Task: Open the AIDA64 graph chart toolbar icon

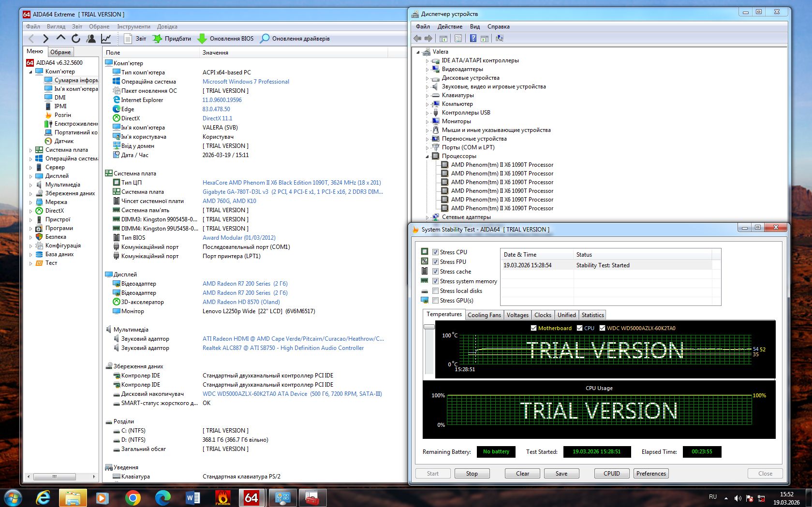Action: coord(106,39)
